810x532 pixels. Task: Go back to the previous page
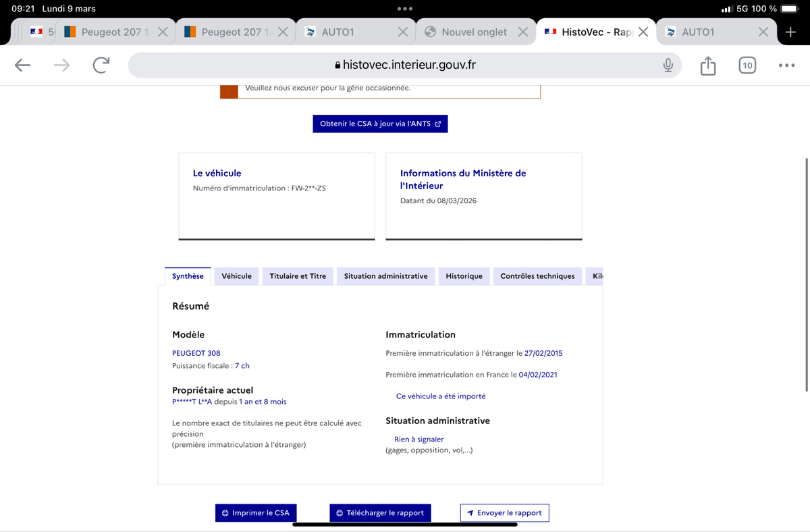point(23,65)
